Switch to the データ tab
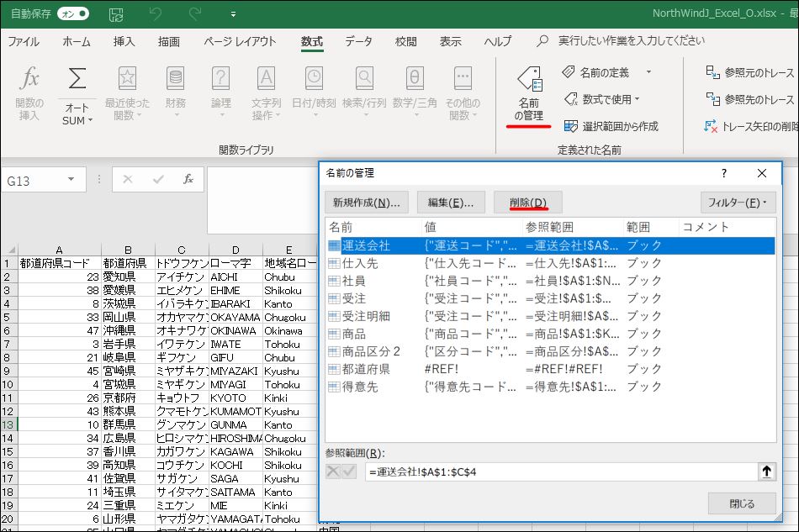 (x=358, y=41)
